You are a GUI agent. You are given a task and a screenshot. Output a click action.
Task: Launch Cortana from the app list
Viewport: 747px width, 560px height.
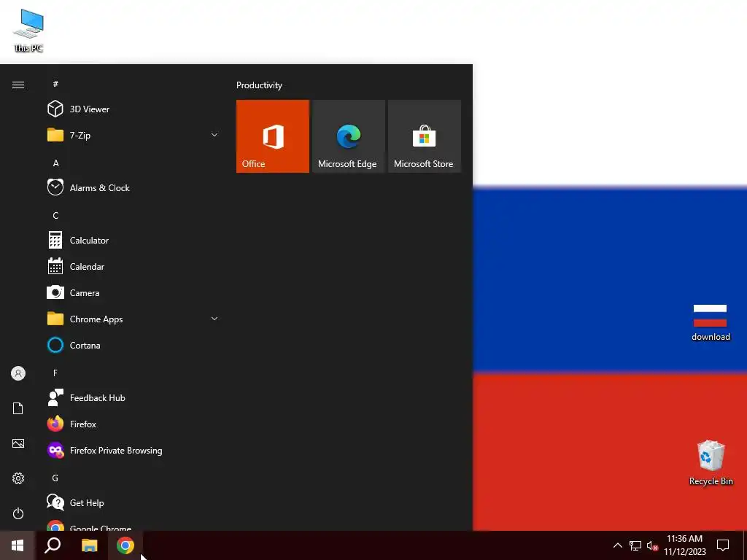coord(133,345)
